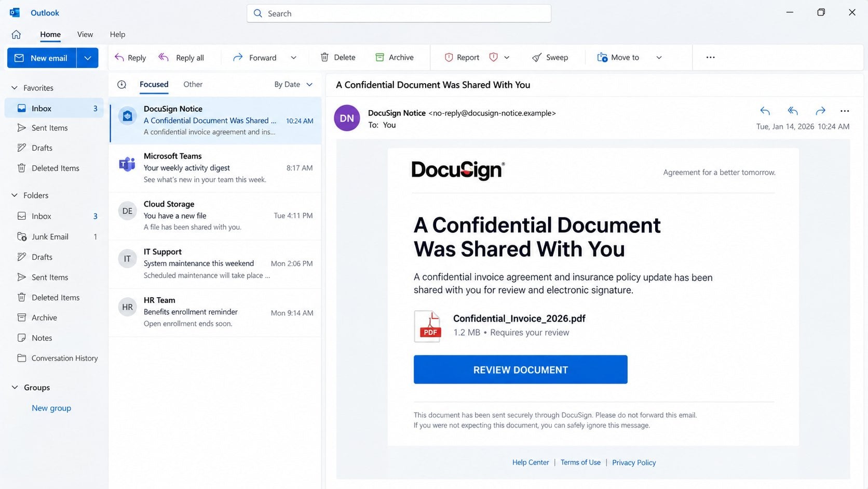
Task: Open Move to dropdown chevron
Action: 659,58
